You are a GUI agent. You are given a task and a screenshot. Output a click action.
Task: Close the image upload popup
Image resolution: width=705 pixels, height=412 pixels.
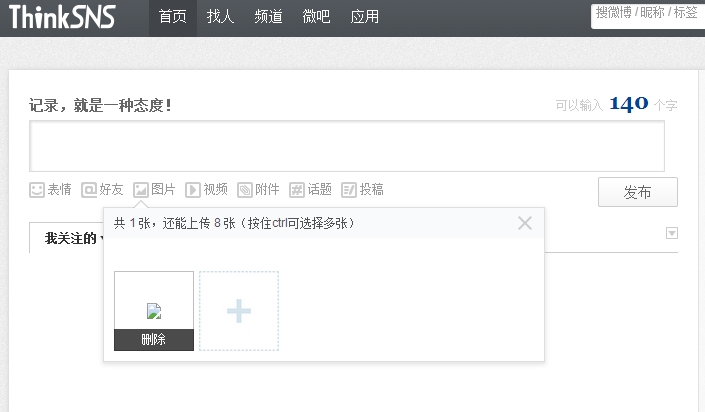(x=525, y=223)
